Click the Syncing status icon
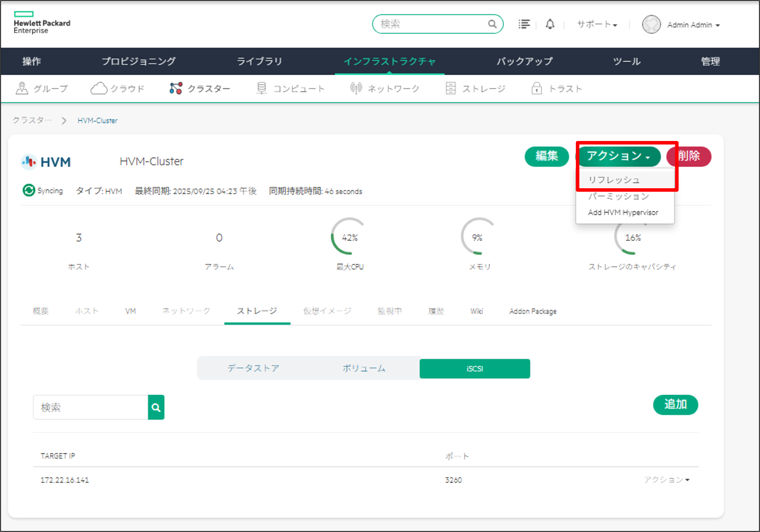Viewport: 760px width, 532px height. [x=28, y=190]
